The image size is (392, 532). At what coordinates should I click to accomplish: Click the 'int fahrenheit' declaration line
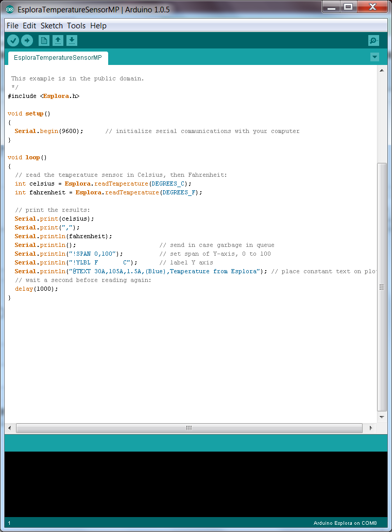pos(109,192)
